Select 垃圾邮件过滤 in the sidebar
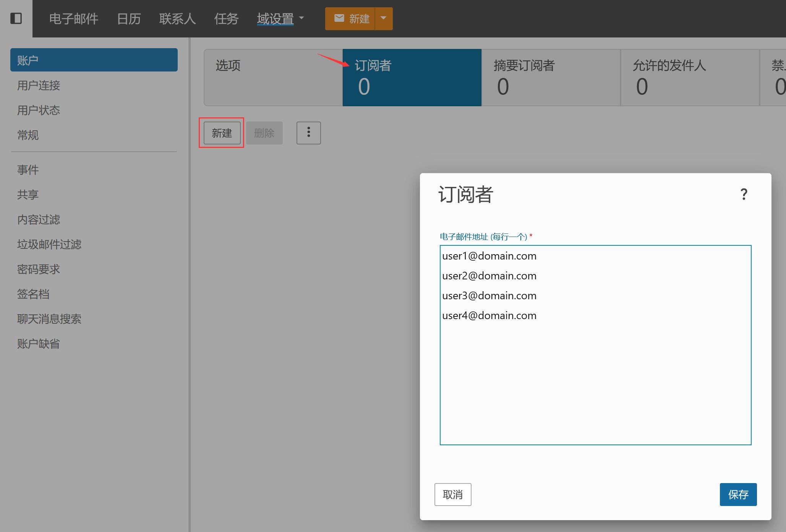This screenshot has height=532, width=786. [49, 244]
